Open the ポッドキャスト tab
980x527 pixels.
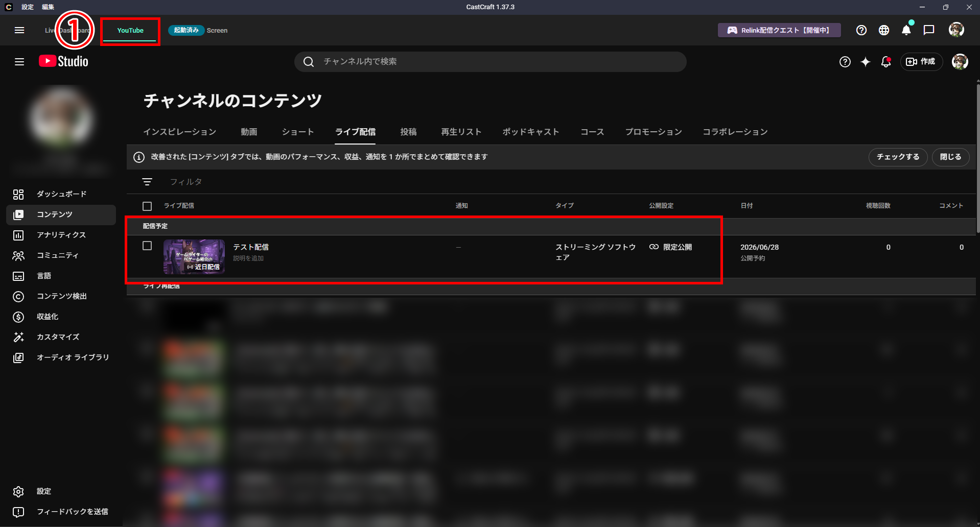(531, 132)
